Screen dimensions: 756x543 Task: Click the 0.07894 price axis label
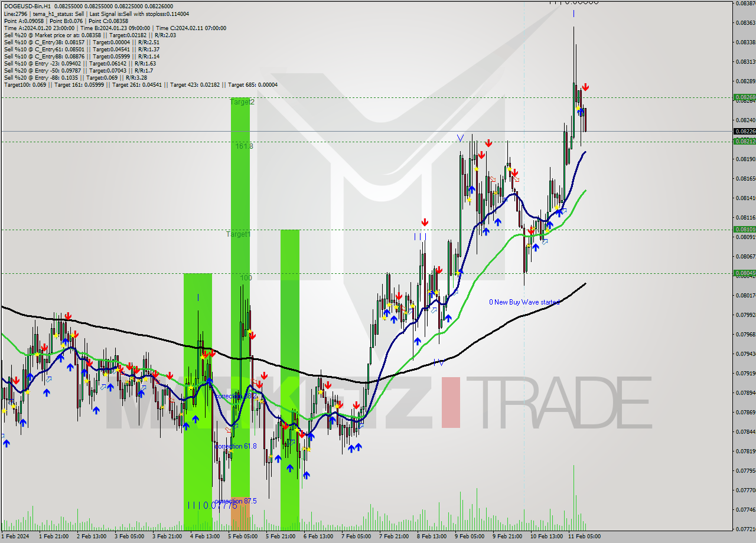[745, 392]
